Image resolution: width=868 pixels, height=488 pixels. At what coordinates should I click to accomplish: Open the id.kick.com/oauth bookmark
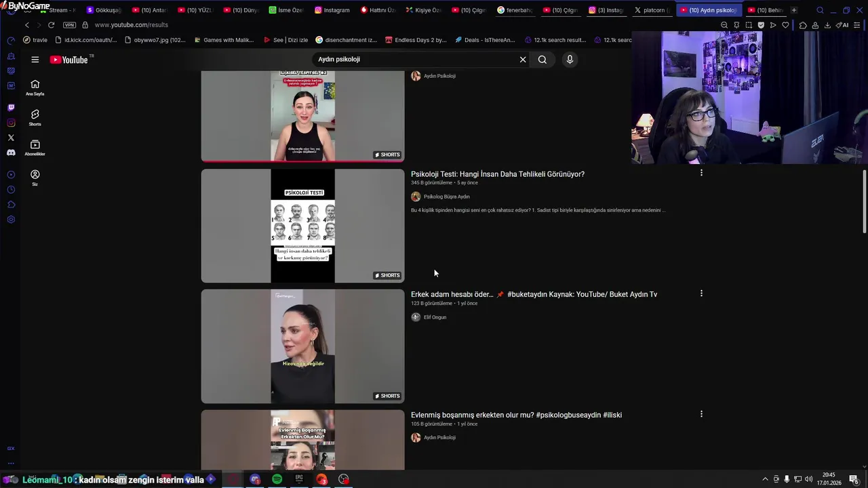click(x=86, y=40)
